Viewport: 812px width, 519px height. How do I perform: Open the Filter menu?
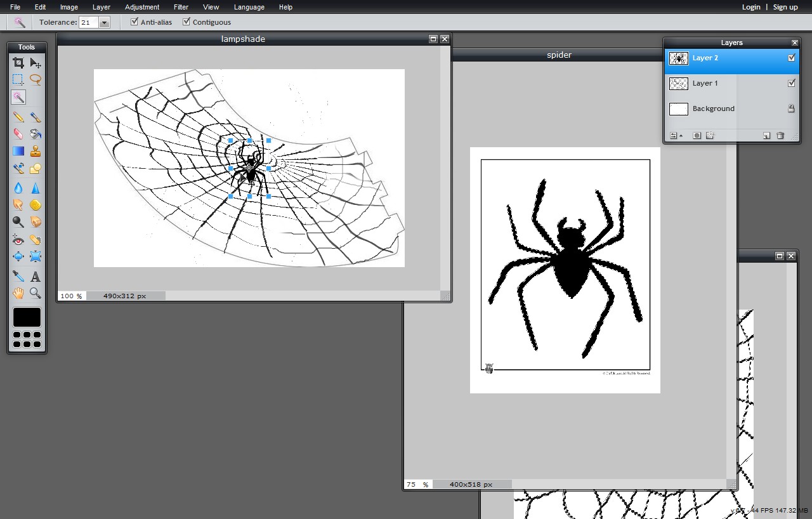coord(181,7)
